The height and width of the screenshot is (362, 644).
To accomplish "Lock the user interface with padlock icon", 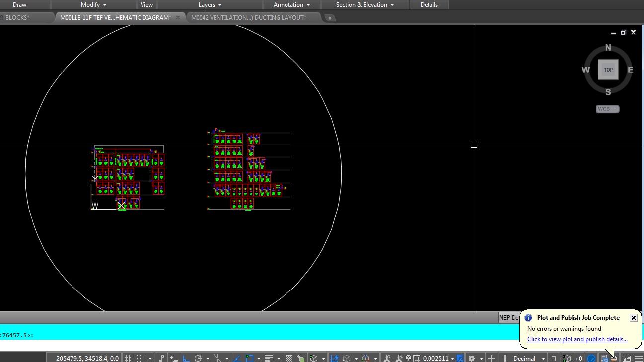I will [409, 358].
